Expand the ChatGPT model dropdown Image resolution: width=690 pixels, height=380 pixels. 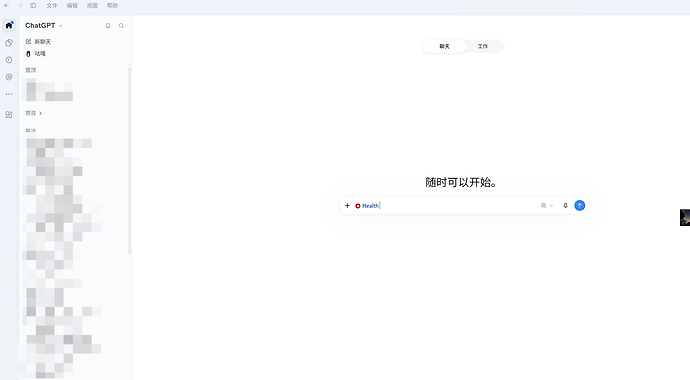44,26
